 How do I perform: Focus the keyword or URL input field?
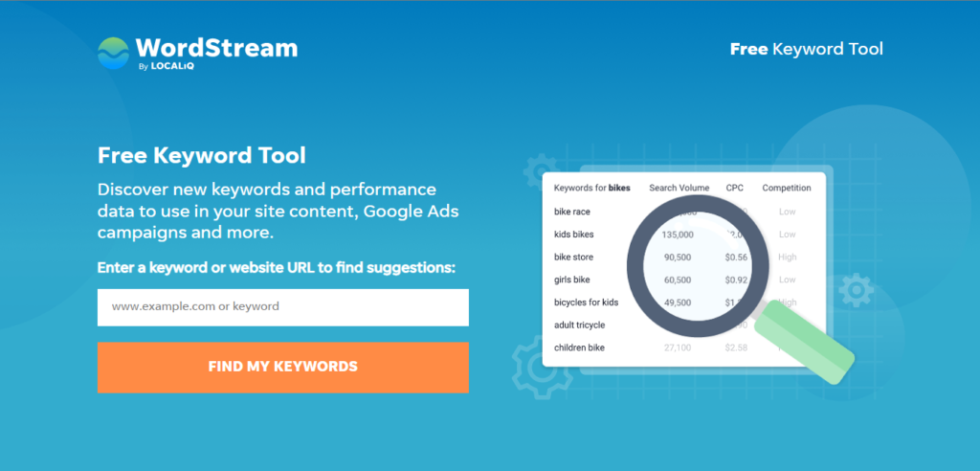pos(283,307)
